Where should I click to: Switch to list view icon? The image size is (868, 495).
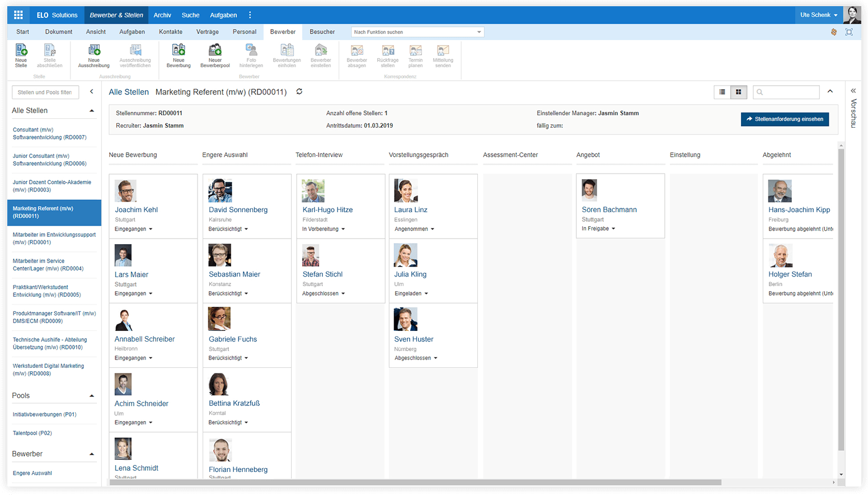pos(722,92)
